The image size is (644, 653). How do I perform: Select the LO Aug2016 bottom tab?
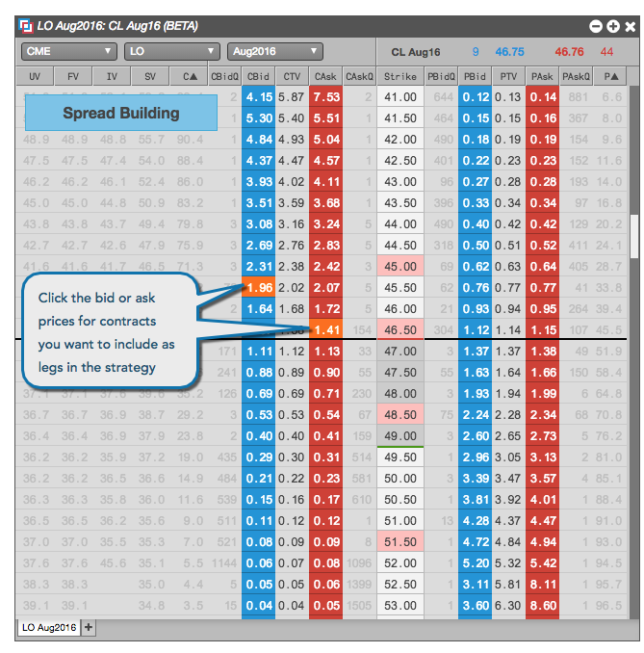click(x=49, y=627)
